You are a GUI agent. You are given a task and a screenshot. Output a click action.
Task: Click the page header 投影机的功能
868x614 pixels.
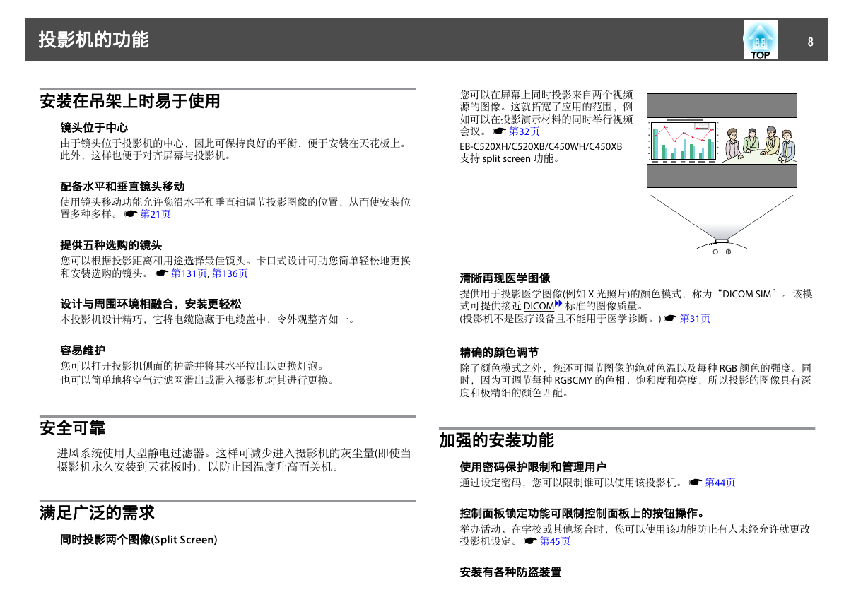point(94,40)
